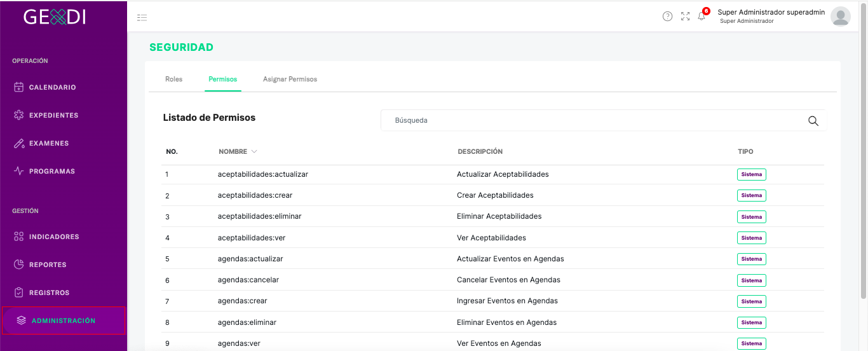Image resolution: width=868 pixels, height=351 pixels.
Task: Click description Cancelar Eventos en Agendas
Action: pos(508,280)
